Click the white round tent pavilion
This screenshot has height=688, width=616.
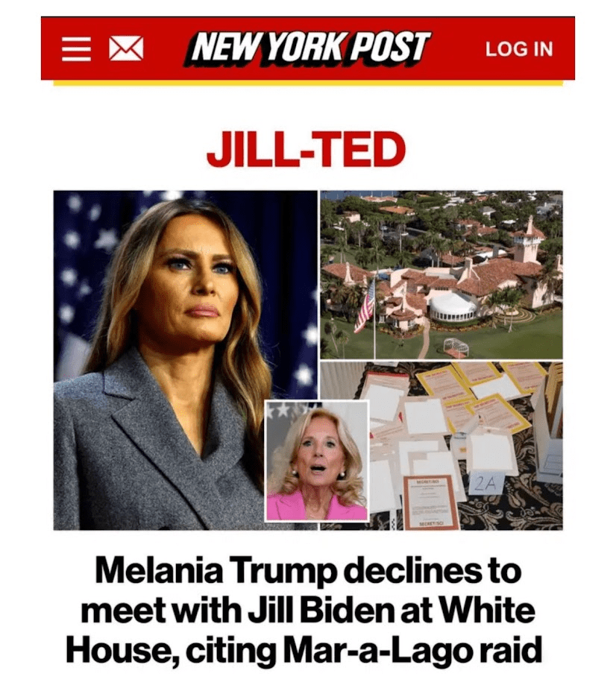(x=453, y=308)
